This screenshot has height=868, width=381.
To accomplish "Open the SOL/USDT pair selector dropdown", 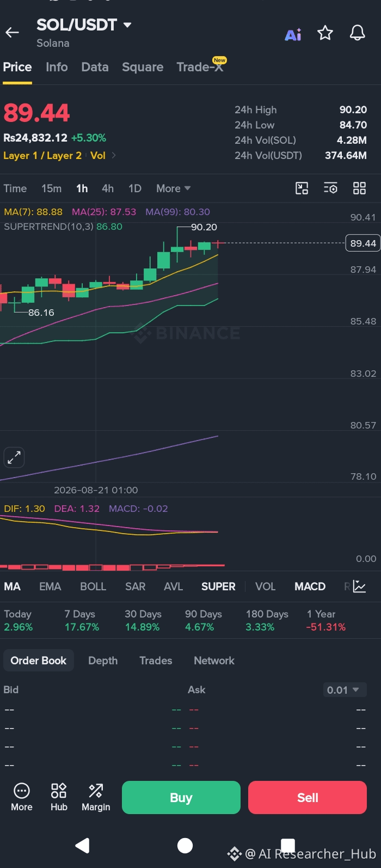I will 84,25.
